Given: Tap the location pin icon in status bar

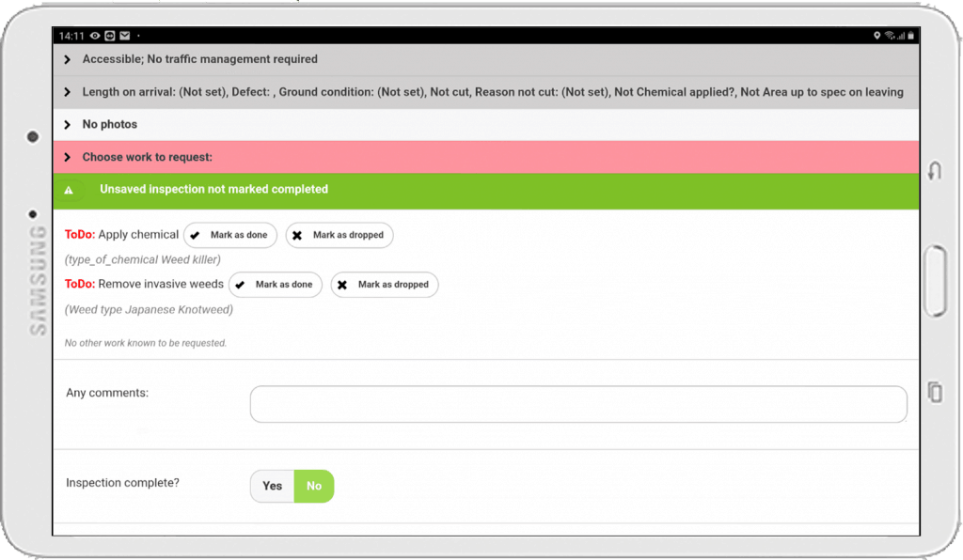Looking at the screenshot, I should point(876,36).
